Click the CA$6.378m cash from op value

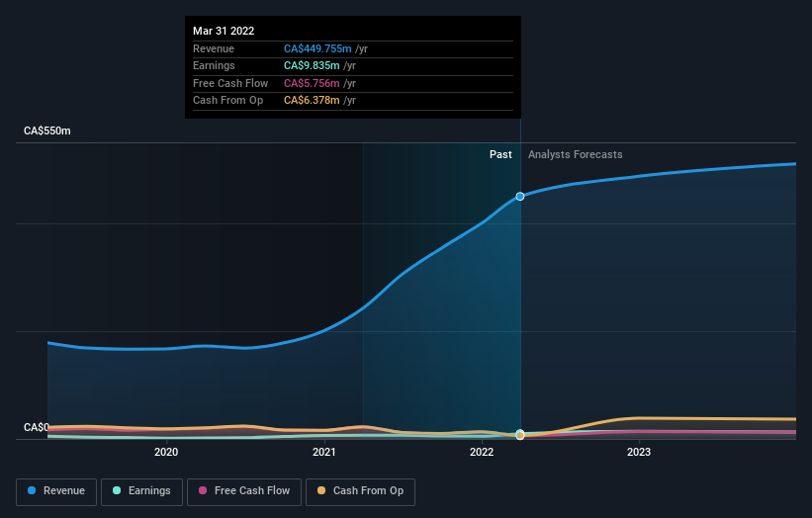click(312, 101)
